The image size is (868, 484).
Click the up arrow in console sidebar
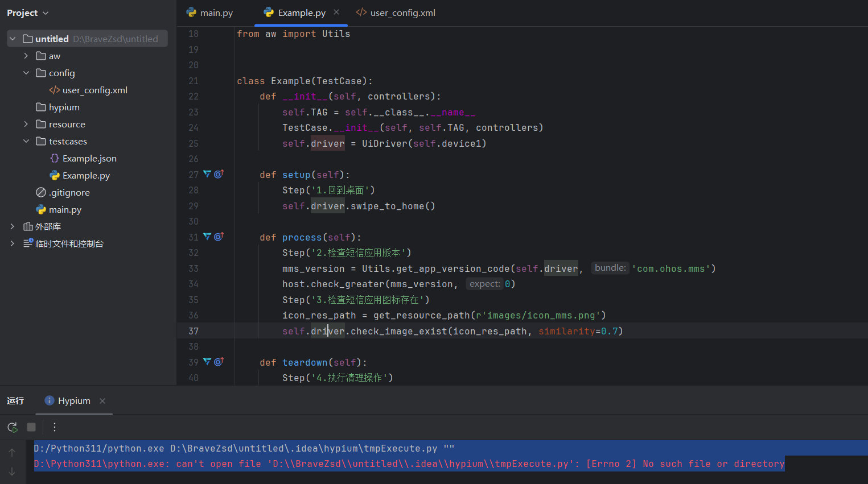(x=12, y=453)
